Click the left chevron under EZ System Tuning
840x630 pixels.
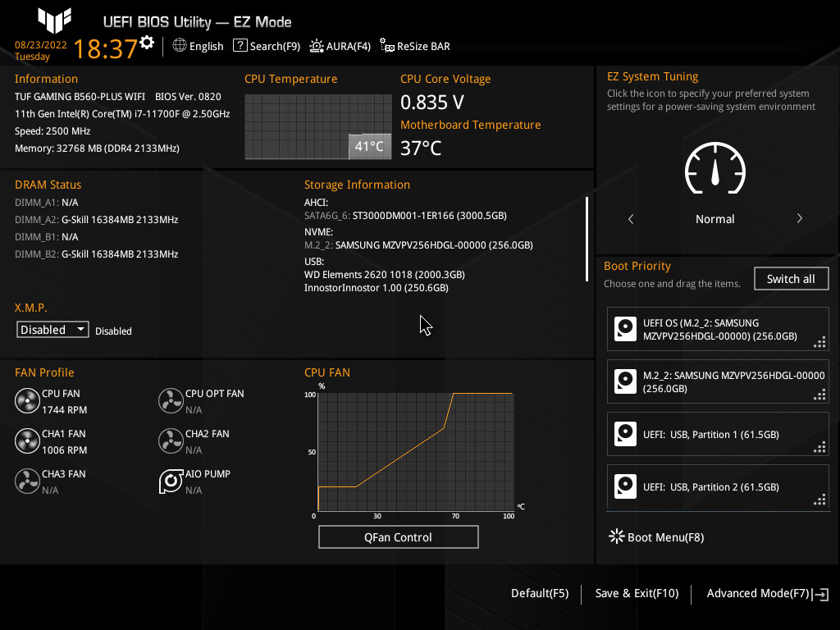click(631, 219)
